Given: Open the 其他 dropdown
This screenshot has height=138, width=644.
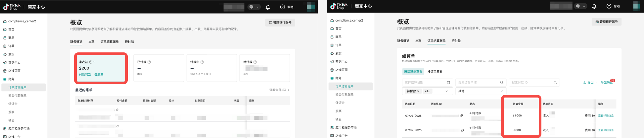Looking at the screenshot, I should click(481, 91).
